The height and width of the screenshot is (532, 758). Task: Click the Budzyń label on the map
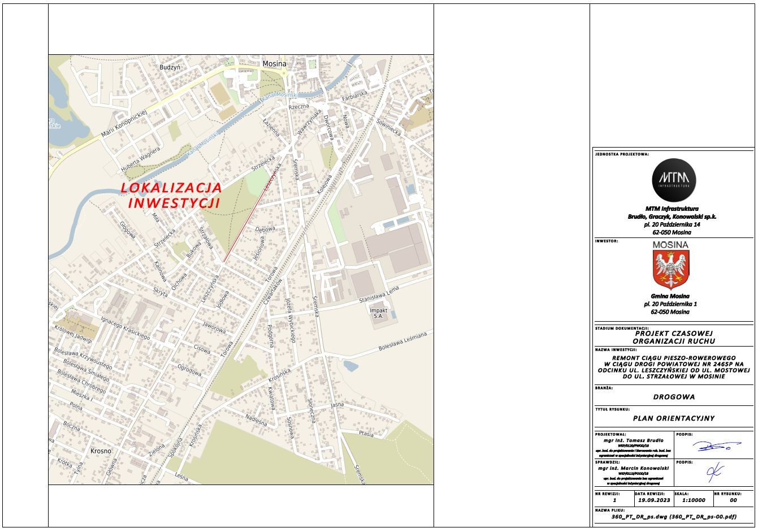pyautogui.click(x=170, y=67)
